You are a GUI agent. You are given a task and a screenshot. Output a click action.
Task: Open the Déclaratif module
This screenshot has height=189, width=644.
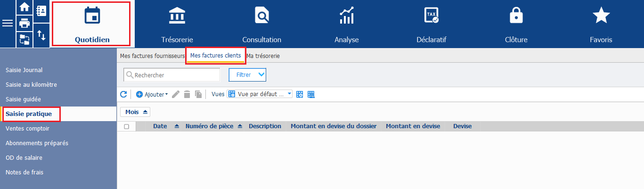(431, 24)
